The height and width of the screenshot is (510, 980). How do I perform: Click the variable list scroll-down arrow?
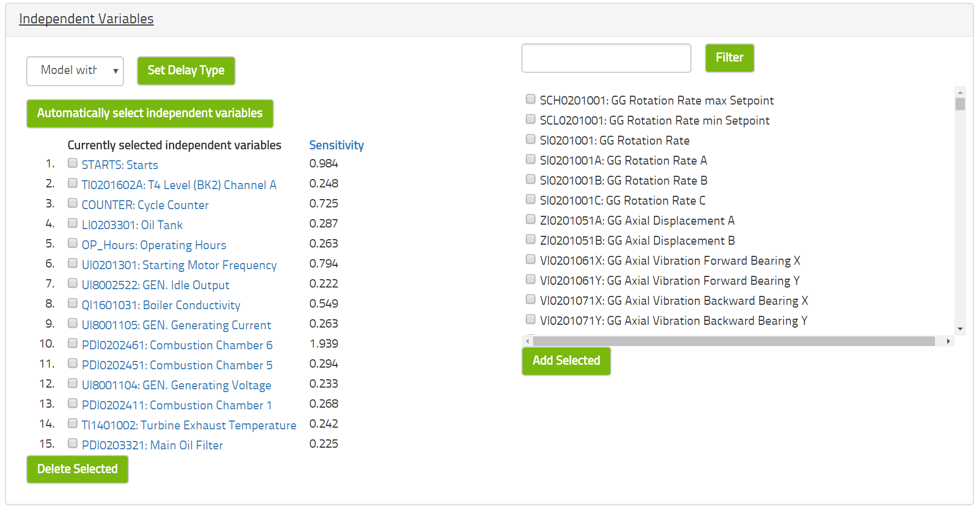(x=960, y=329)
